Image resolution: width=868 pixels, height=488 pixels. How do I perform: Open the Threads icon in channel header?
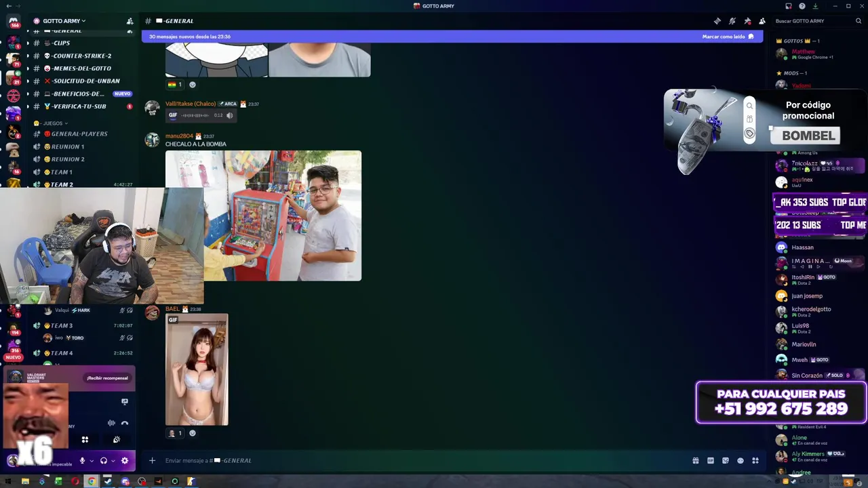[x=717, y=21]
